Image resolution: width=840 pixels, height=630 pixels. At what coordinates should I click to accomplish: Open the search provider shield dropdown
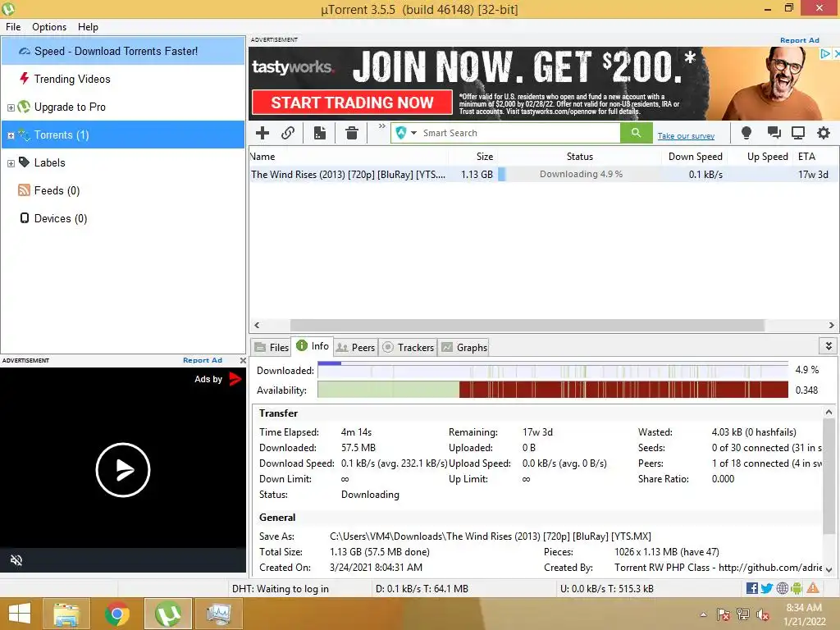pos(406,133)
